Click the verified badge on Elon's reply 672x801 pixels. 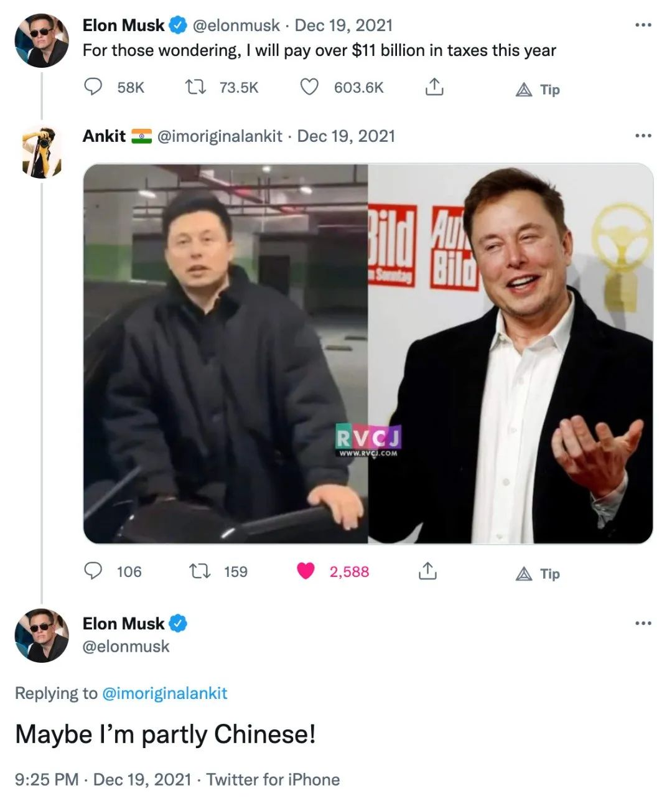click(x=179, y=623)
